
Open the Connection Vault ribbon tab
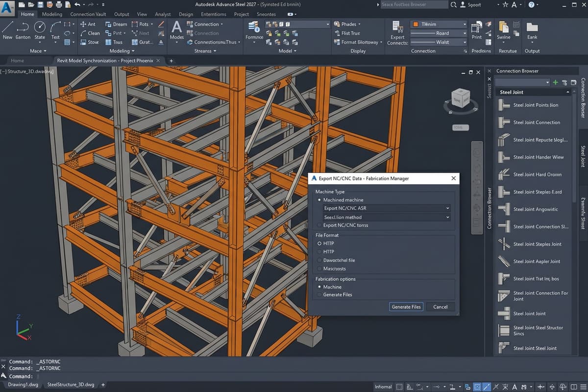point(88,14)
